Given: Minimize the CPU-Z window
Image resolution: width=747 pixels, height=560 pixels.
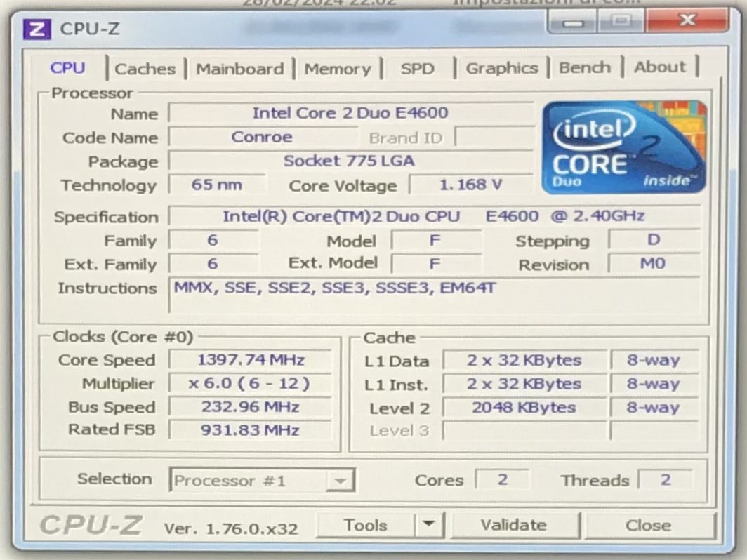Looking at the screenshot, I should 572,22.
